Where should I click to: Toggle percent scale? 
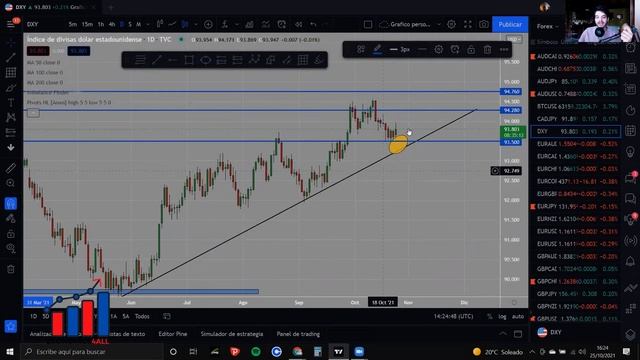[x=489, y=316]
